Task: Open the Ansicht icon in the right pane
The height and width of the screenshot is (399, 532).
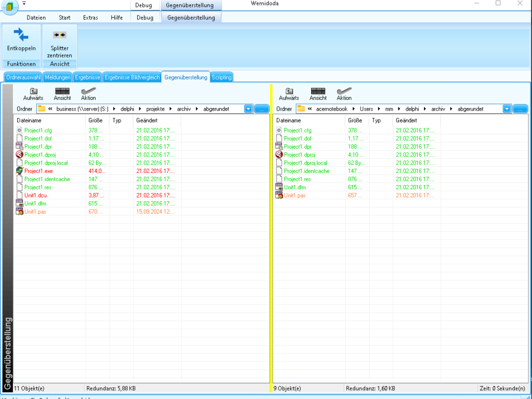Action: pos(318,91)
